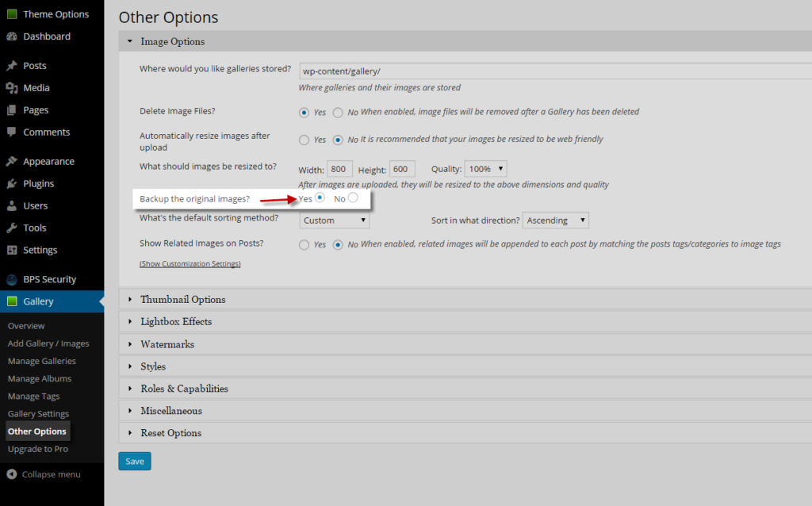Open Media via its sidebar icon
The image size is (812, 506).
pos(12,88)
